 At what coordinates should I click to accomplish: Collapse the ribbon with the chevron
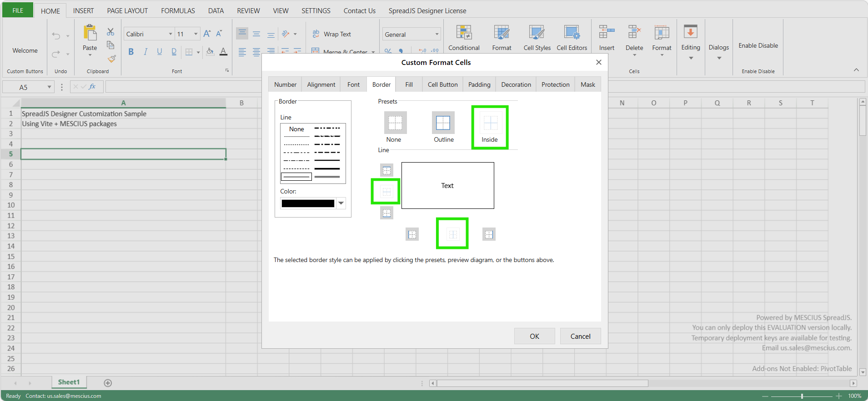[856, 70]
